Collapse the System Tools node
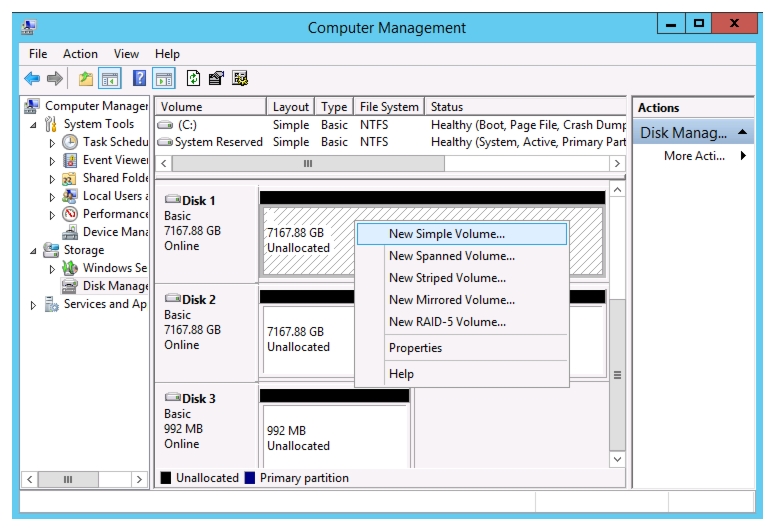Viewport: 776px width, 532px height. (33, 125)
